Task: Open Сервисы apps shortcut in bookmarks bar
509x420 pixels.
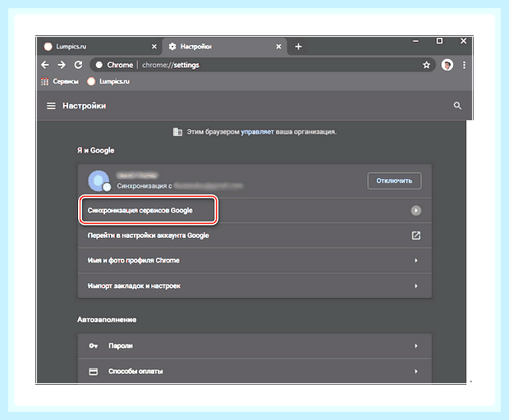Action: click(x=60, y=81)
